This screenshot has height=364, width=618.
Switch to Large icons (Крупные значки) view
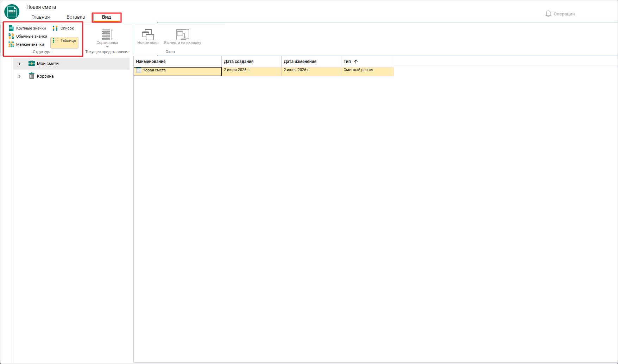point(27,28)
